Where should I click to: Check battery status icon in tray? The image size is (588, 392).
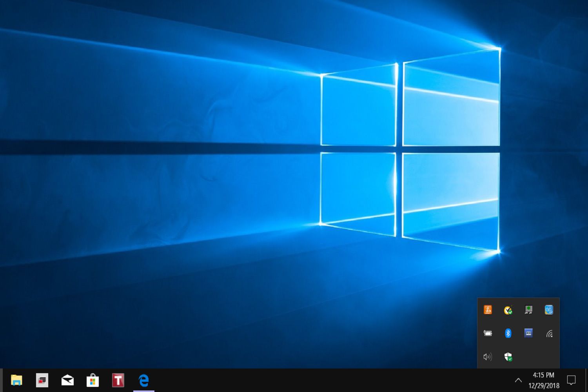coord(488,333)
